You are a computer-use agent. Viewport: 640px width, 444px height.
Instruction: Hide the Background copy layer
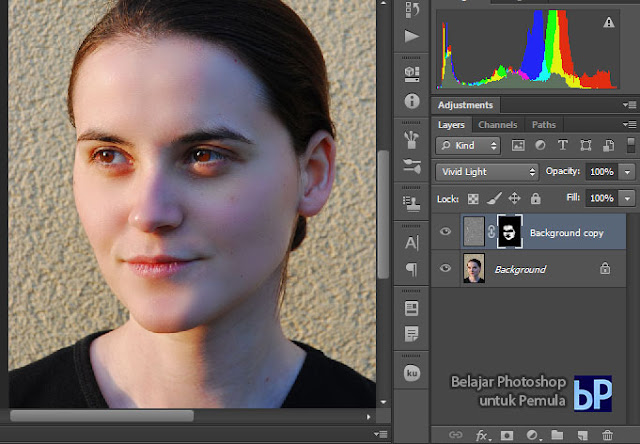(x=445, y=231)
